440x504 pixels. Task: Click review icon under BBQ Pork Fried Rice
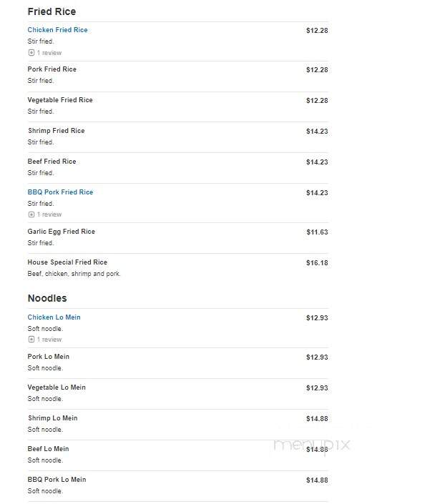(31, 214)
